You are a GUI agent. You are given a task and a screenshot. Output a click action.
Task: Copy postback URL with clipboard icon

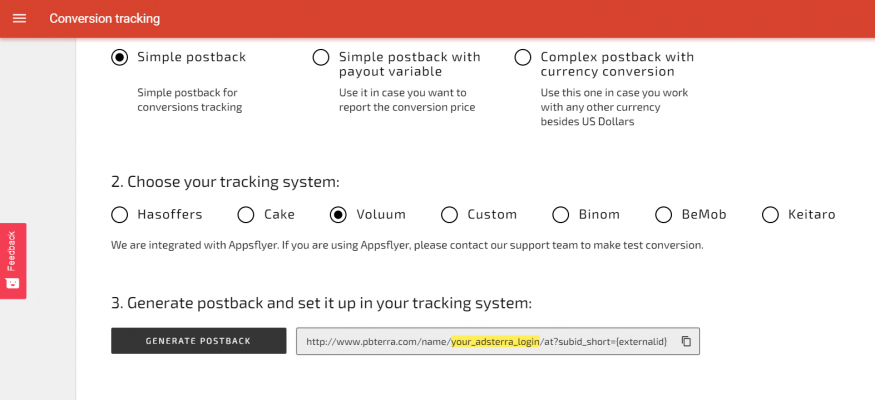click(686, 341)
